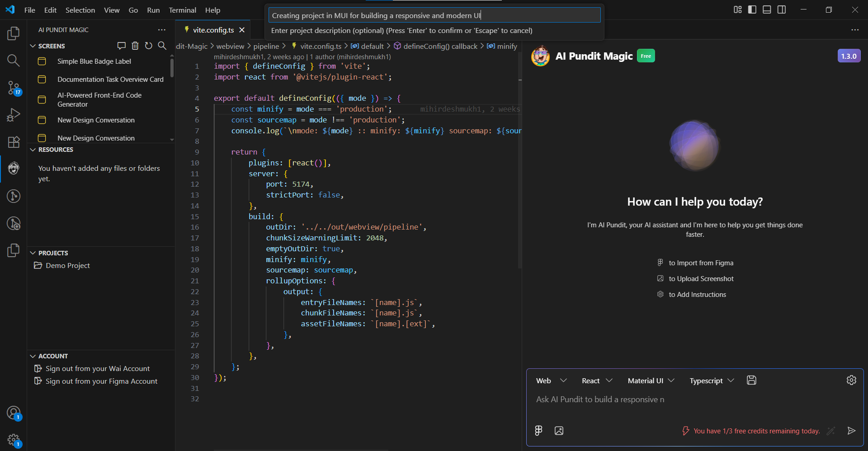Toggle the bottom panel layout button

(x=767, y=9)
